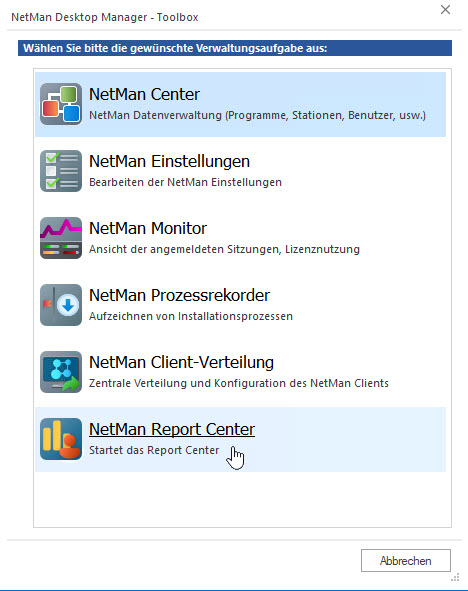468x591 pixels.
Task: Click 'Startet das Report Center' description
Action: point(154,450)
